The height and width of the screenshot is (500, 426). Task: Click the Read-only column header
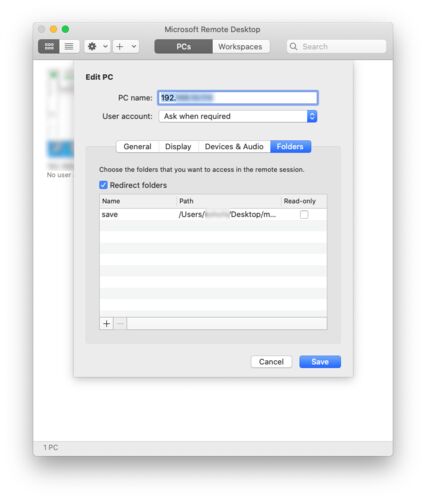click(300, 201)
